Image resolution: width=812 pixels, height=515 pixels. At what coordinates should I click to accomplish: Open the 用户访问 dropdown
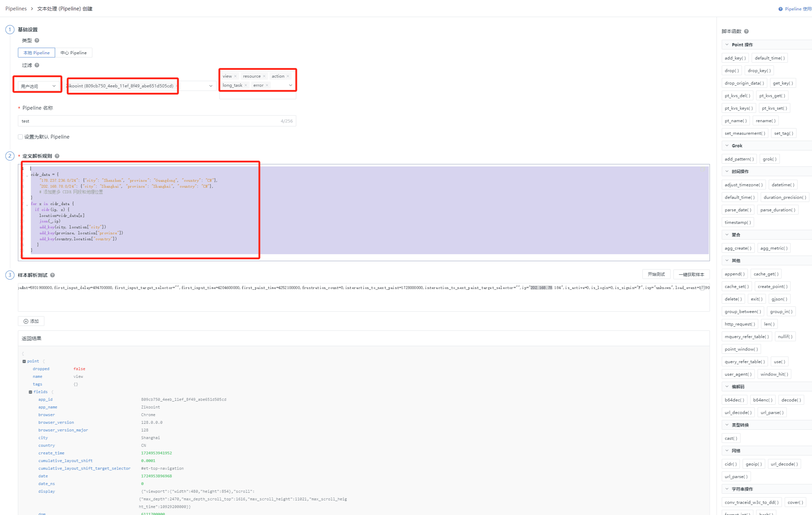click(38, 86)
